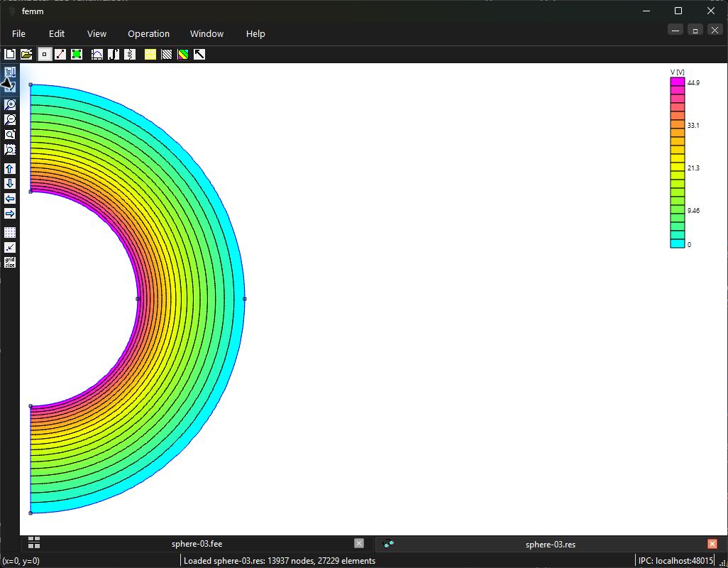Toggle the dotted grid display
The width and height of the screenshot is (728, 568).
10,232
